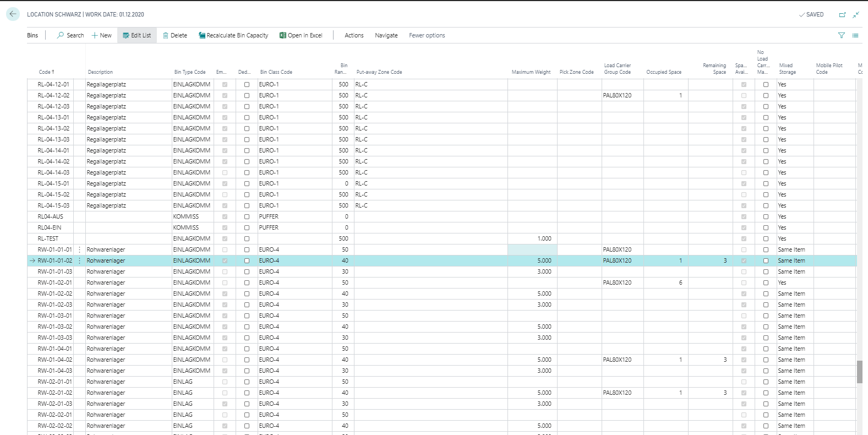This screenshot has height=435, width=868.
Task: Click the Edit List button
Action: click(x=137, y=35)
